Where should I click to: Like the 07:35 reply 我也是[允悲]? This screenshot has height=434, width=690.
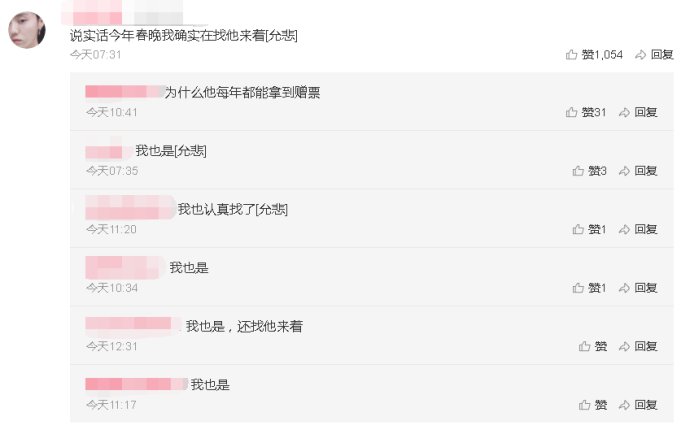[589, 171]
